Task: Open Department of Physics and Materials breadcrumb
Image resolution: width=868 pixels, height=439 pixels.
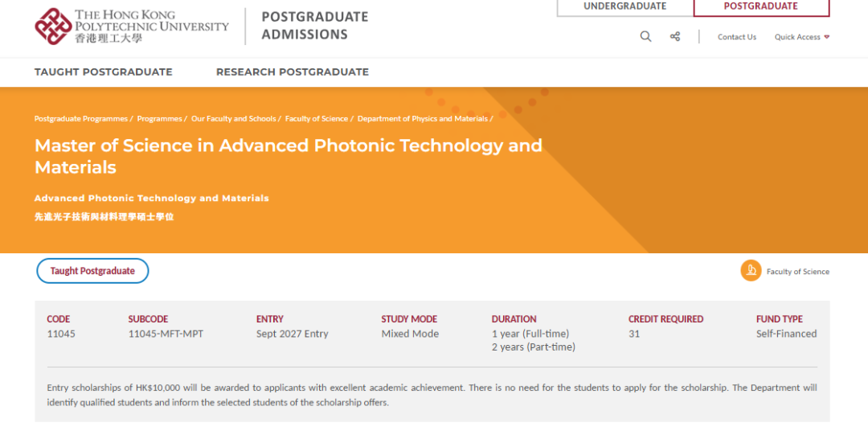Action: [423, 119]
